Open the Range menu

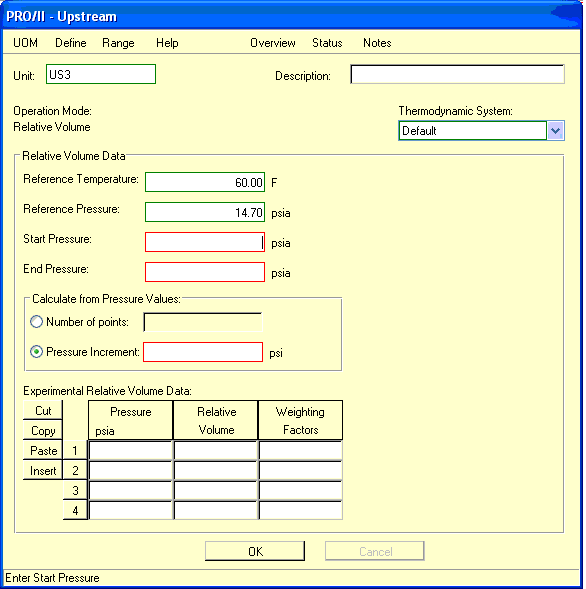point(118,43)
